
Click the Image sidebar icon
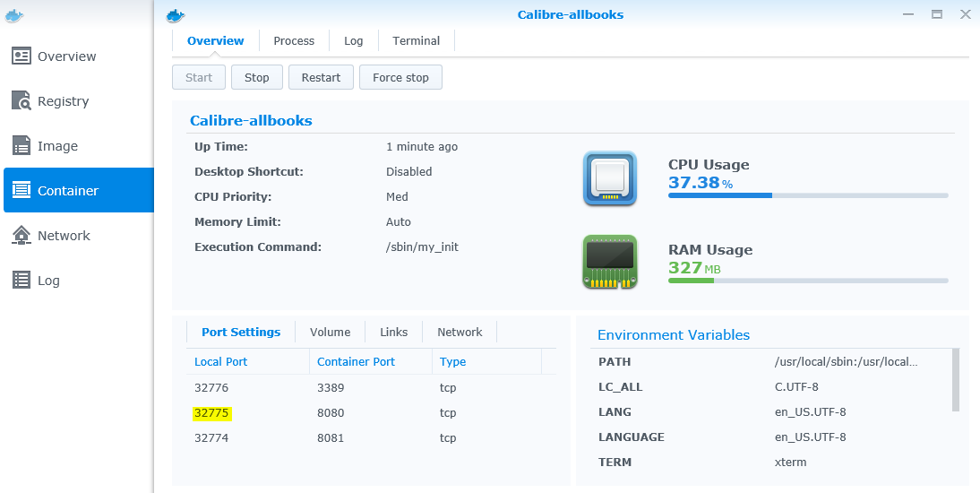[21, 146]
